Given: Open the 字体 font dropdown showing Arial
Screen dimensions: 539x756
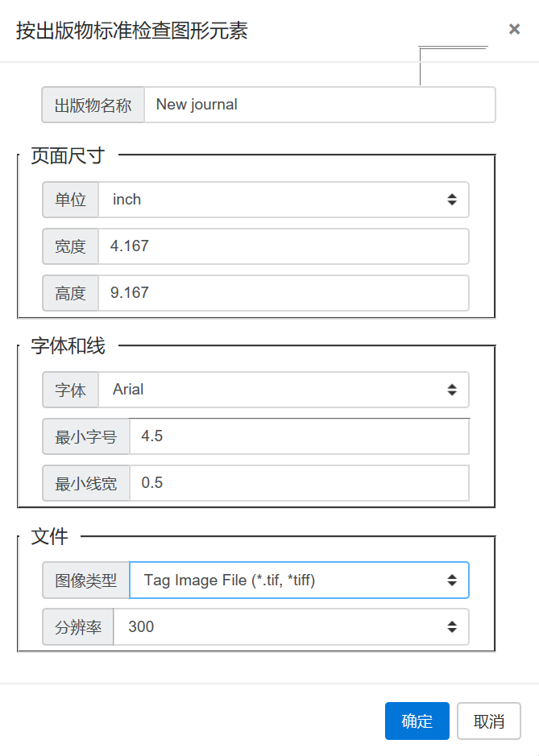Looking at the screenshot, I should [x=282, y=390].
